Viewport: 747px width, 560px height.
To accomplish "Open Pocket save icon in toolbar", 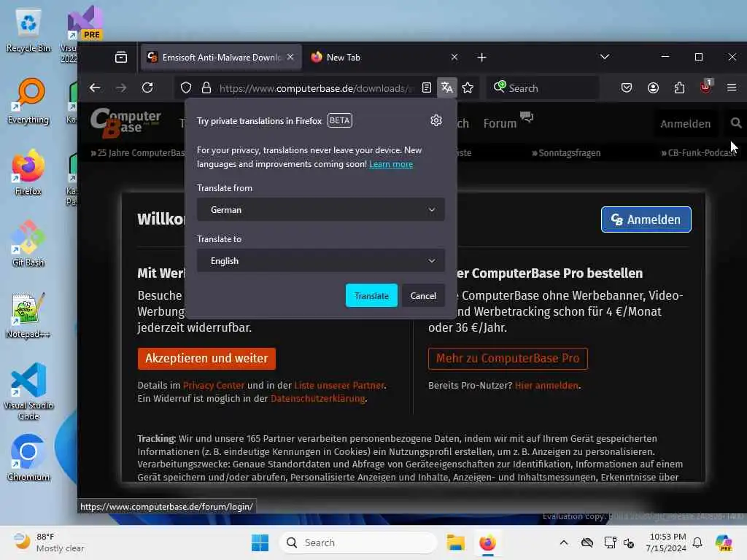I will click(x=627, y=87).
